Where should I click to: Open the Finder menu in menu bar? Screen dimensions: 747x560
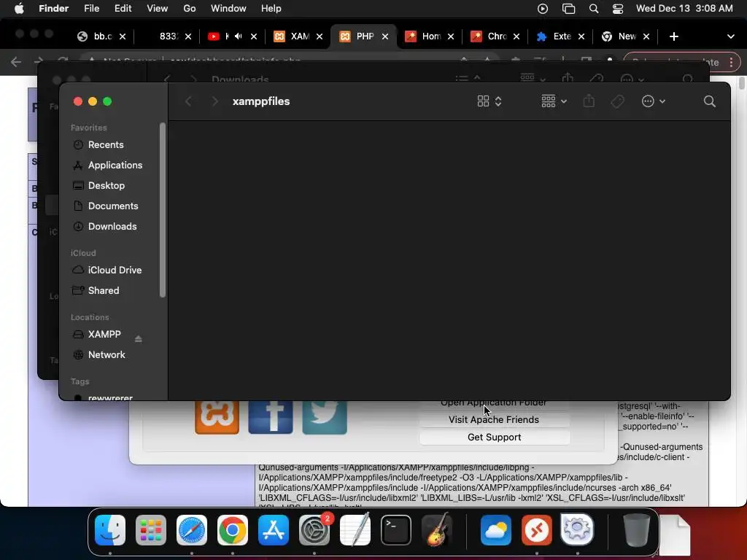[54, 9]
